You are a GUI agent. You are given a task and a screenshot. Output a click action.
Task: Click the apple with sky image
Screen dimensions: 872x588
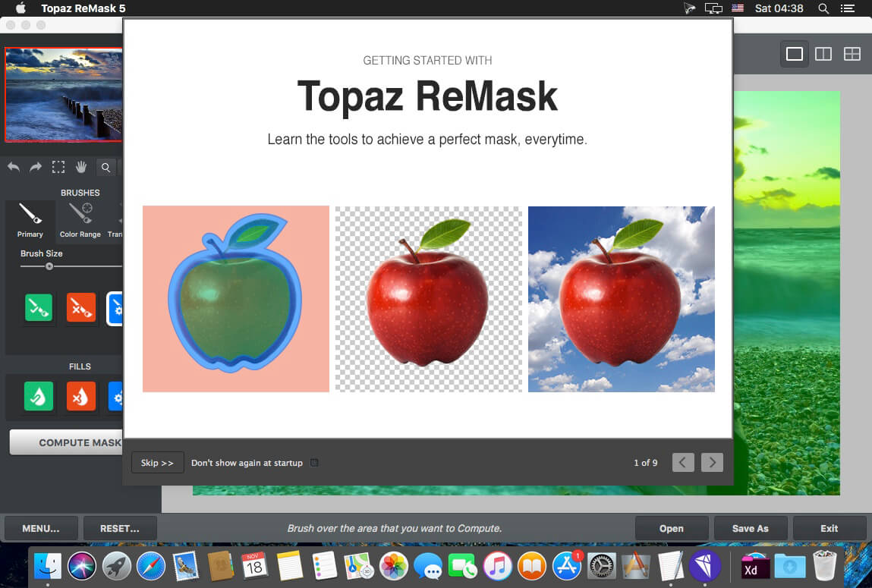622,299
